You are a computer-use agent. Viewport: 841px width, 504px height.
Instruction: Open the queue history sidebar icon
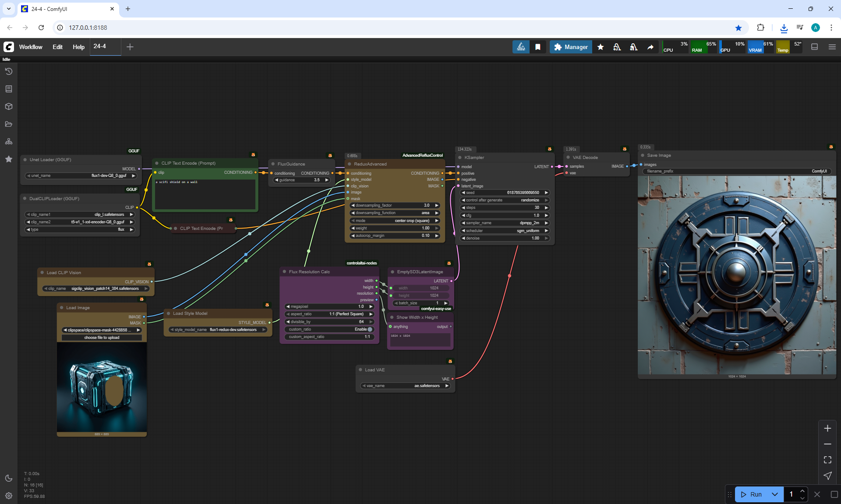(9, 71)
